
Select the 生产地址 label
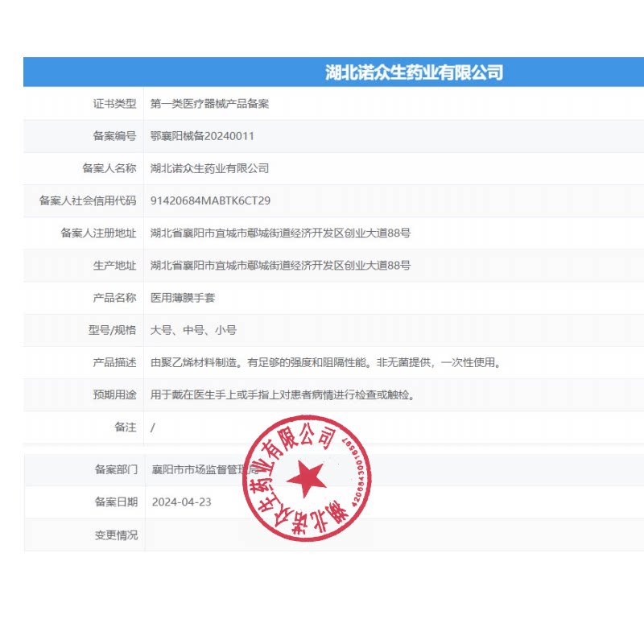click(x=114, y=266)
